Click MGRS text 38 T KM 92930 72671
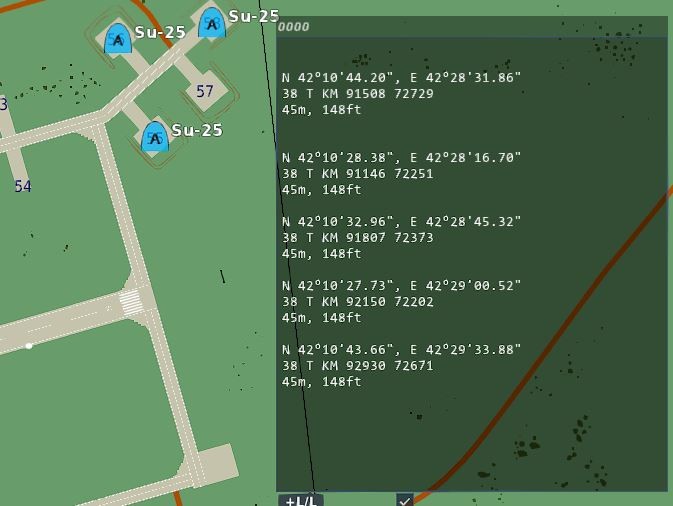The image size is (673, 506). [358, 366]
